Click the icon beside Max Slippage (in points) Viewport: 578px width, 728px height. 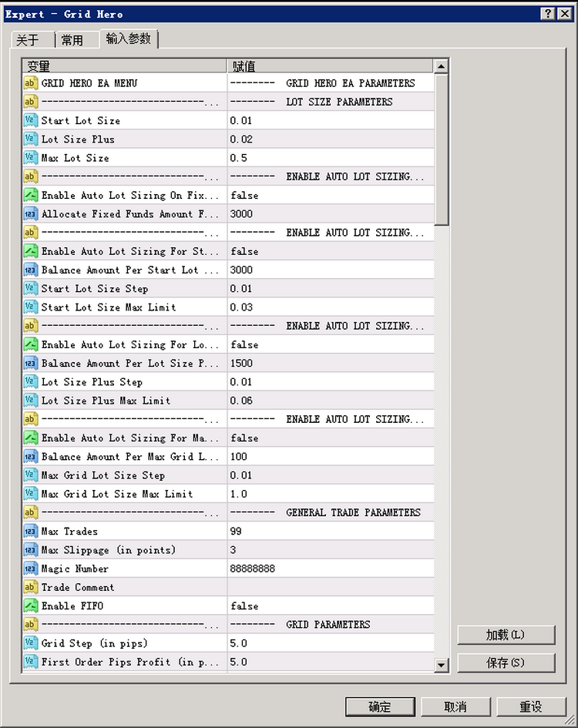[30, 550]
